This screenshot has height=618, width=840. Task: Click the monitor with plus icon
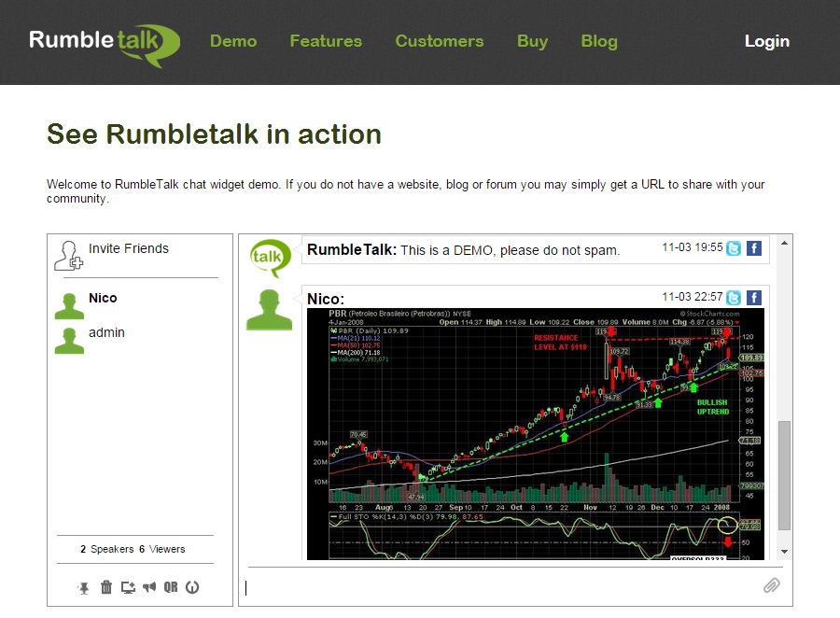128,587
